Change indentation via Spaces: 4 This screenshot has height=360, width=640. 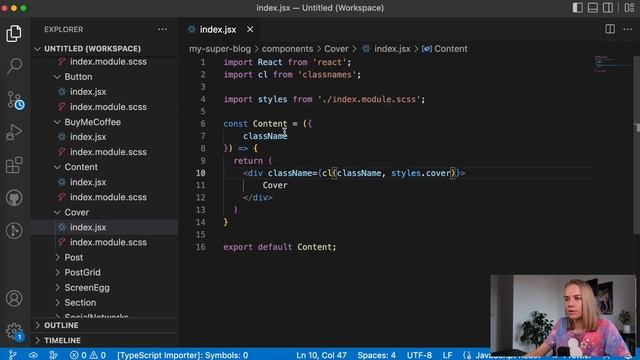coord(376,355)
